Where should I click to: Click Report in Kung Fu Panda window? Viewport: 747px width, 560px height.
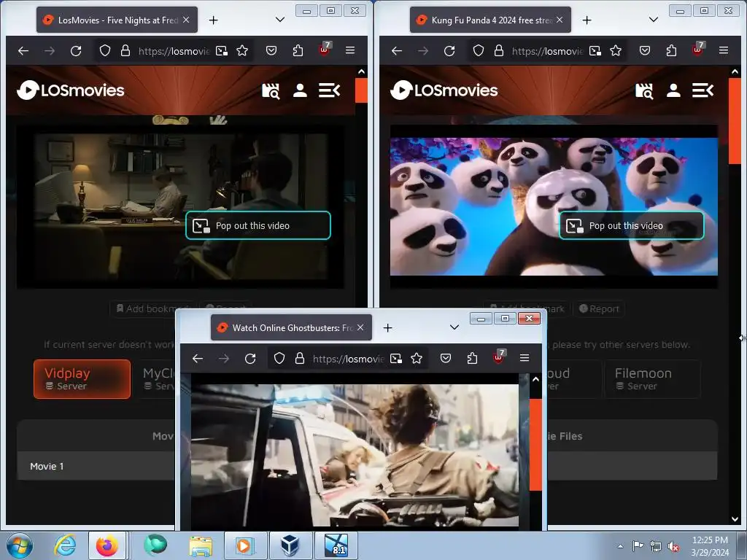[599, 308]
